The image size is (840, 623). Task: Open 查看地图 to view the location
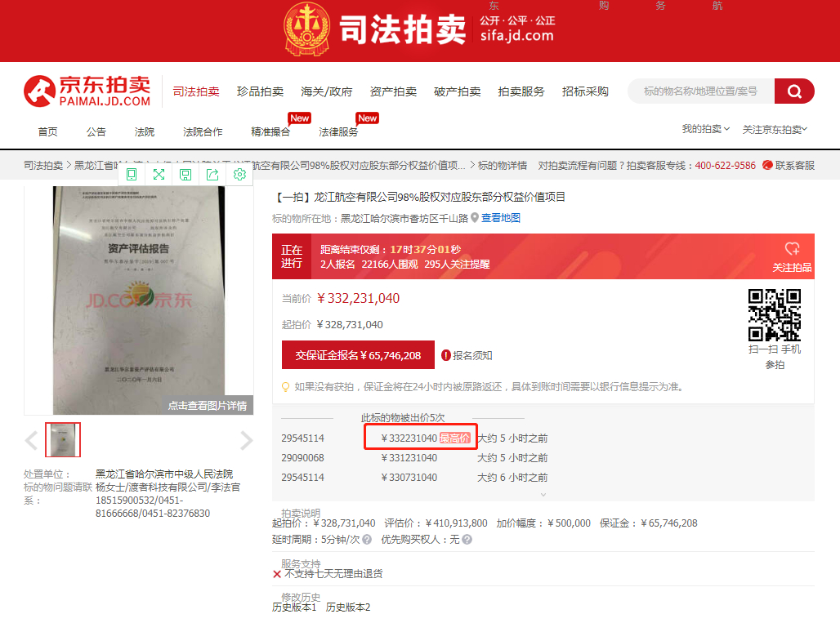(x=502, y=217)
